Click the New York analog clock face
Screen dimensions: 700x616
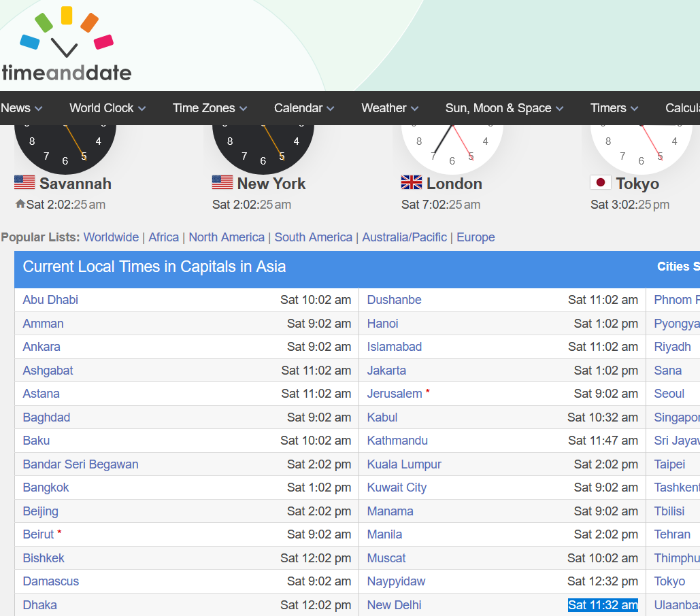coord(263,149)
